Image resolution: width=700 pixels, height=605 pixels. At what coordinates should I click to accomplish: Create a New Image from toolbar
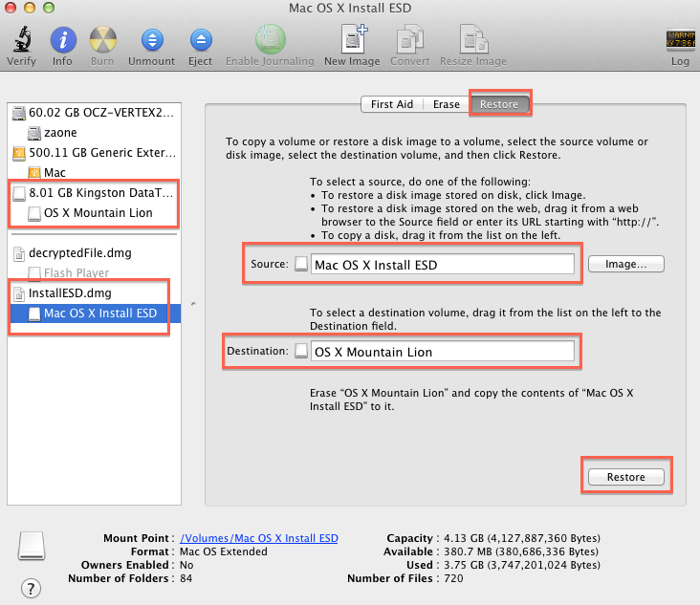tap(354, 39)
